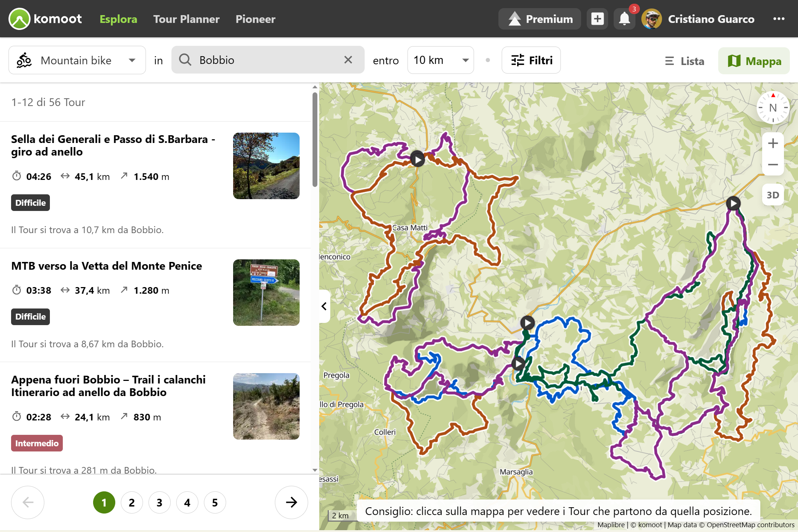Go to results page 5
Screen dimensions: 798x532
tap(215, 502)
